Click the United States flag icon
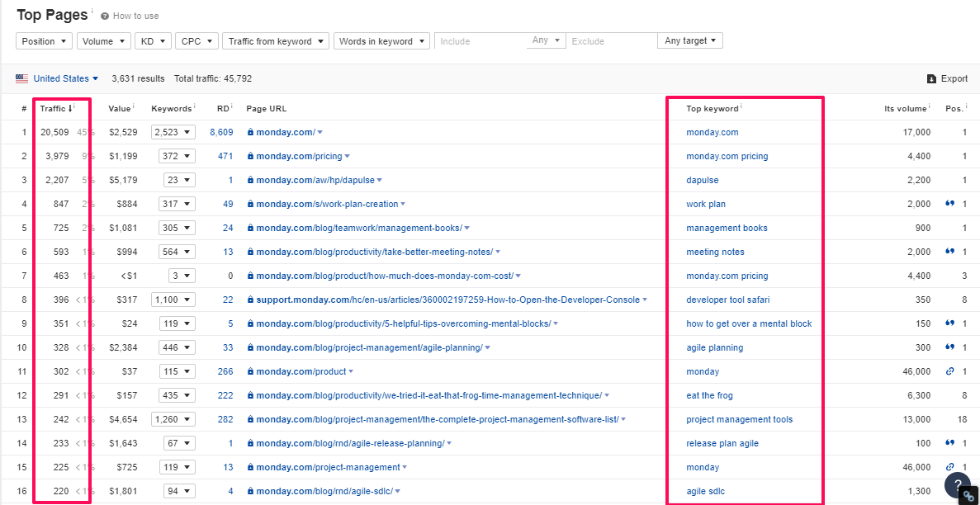This screenshot has height=505, width=980. click(21, 79)
